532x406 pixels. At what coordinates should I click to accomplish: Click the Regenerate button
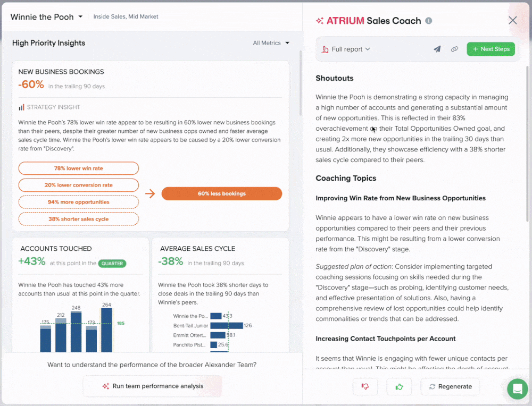(x=450, y=386)
